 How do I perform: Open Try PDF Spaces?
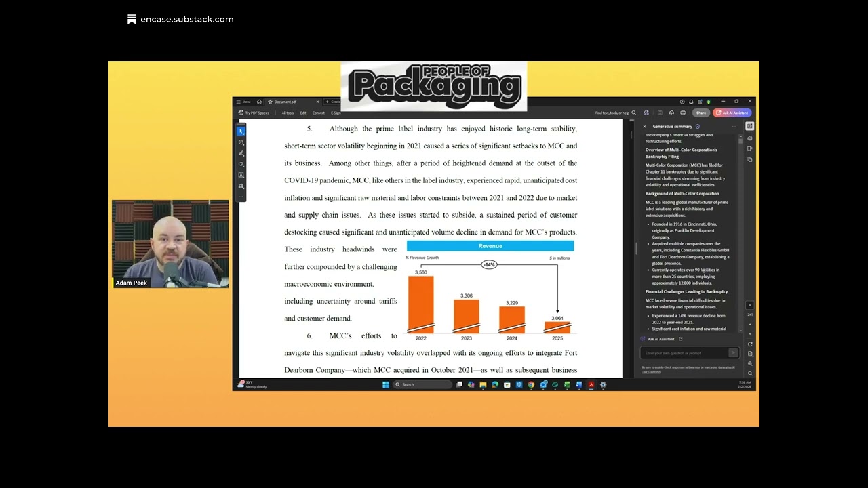tap(254, 113)
